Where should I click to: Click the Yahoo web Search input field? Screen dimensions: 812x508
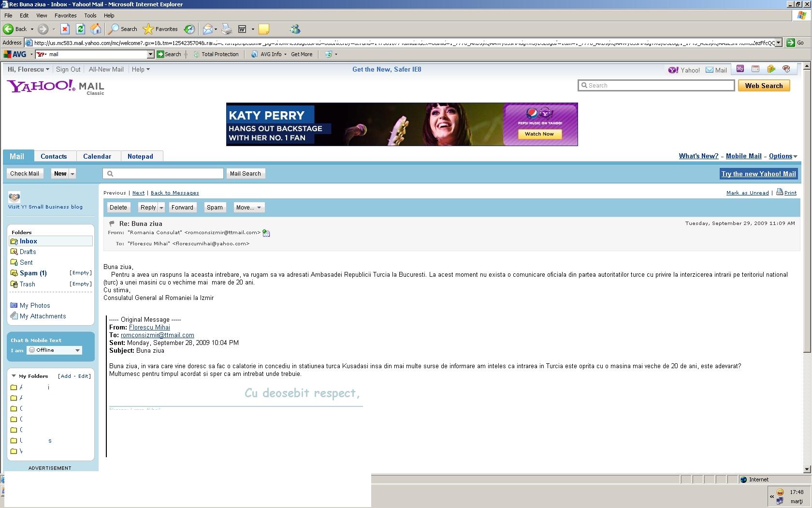coord(656,86)
